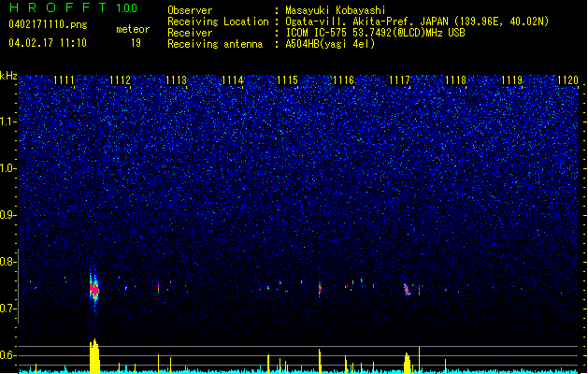The width and height of the screenshot is (588, 374).
Task: Click the 1111 time marker
Action: pyautogui.click(x=64, y=79)
